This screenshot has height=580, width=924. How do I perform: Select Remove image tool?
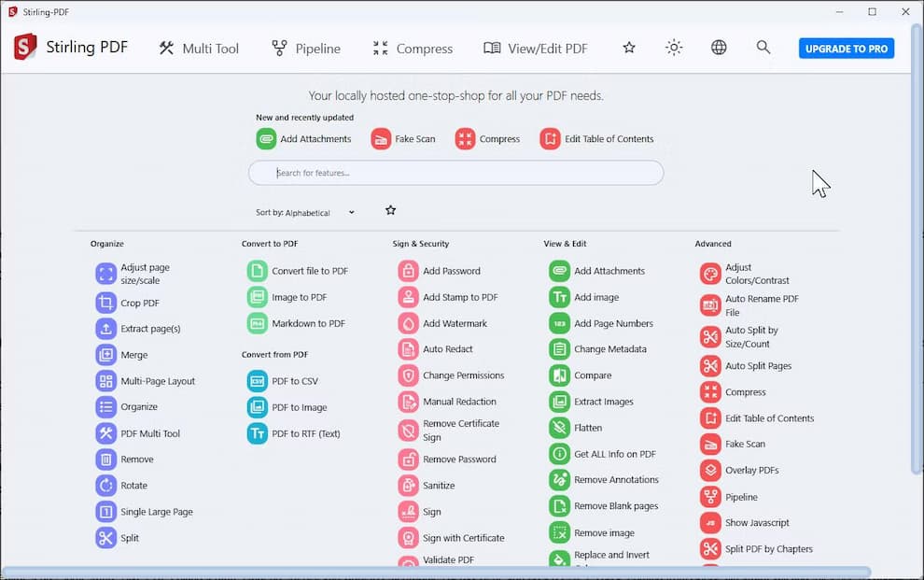click(x=593, y=532)
